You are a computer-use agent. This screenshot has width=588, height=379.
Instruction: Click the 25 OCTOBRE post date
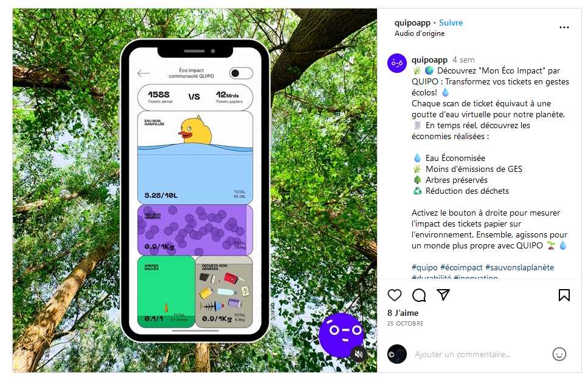[406, 324]
